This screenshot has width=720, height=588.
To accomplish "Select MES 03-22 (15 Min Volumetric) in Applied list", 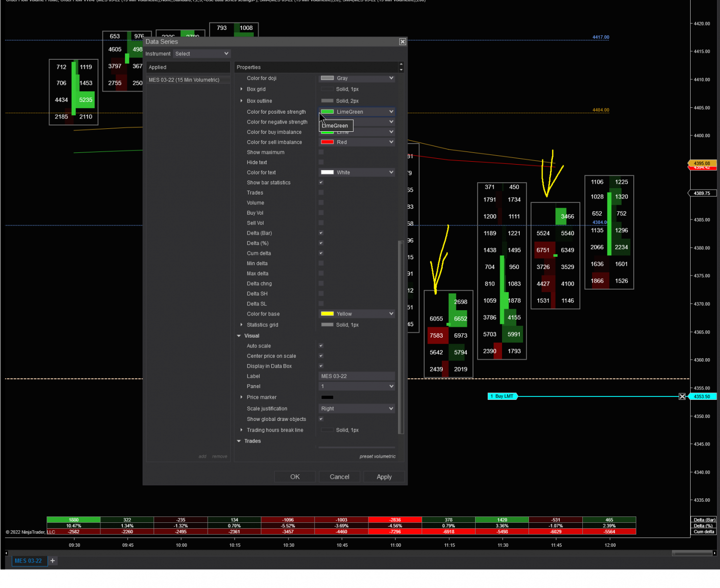I will pos(188,80).
